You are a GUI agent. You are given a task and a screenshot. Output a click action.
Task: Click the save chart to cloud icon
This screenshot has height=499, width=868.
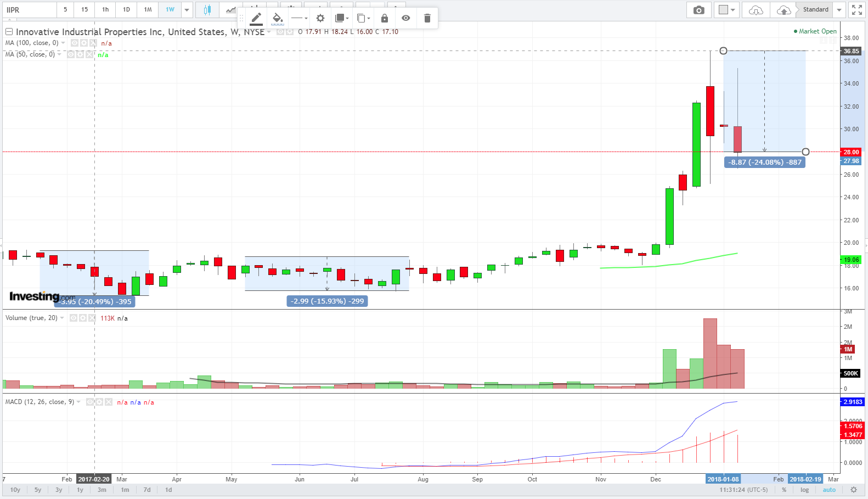(784, 10)
